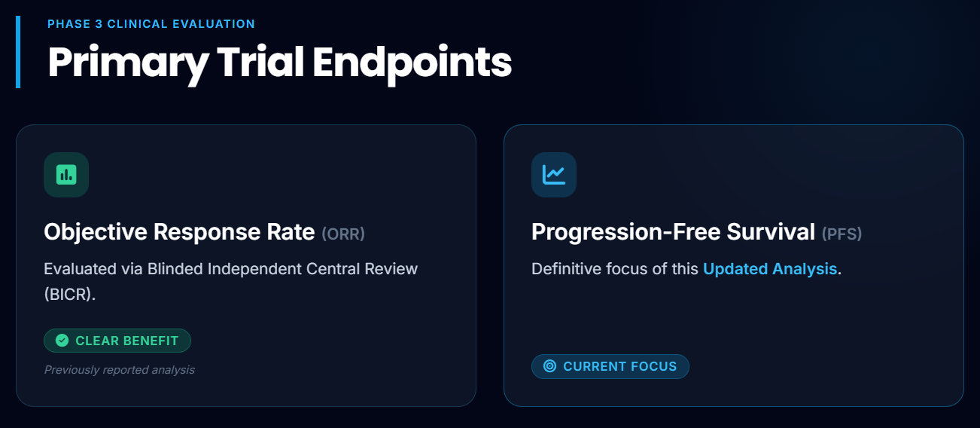Click the Objective Response Rate heading
980x428 pixels.
179,232
